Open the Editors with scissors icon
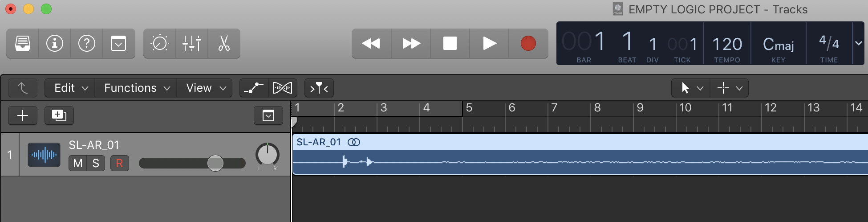This screenshot has width=868, height=222. (224, 44)
